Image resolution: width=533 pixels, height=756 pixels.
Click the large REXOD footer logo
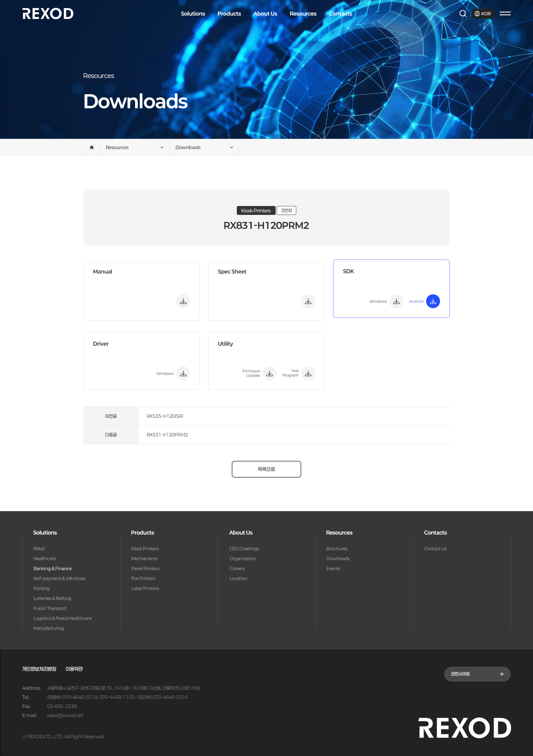pos(464,728)
